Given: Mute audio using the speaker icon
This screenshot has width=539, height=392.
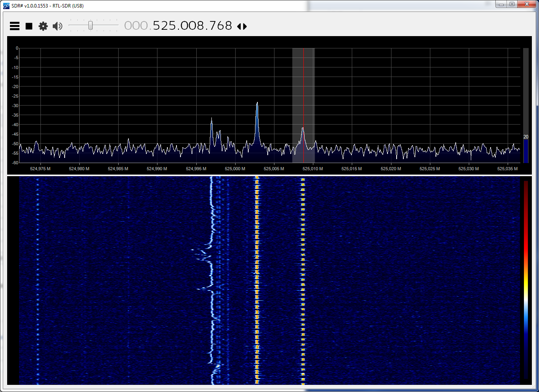Looking at the screenshot, I should coord(58,26).
